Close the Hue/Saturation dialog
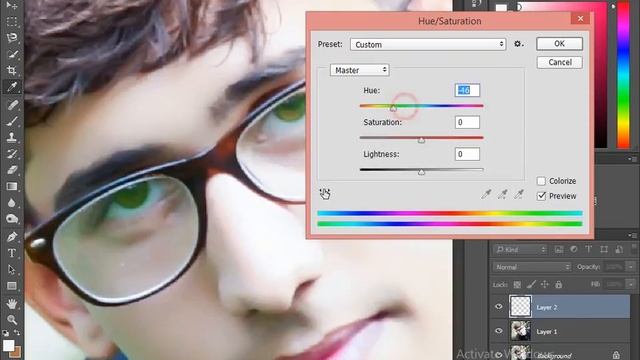 pos(580,18)
